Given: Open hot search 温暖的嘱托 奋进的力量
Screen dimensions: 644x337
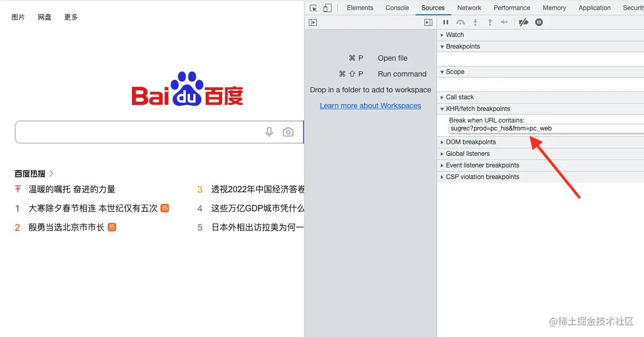Looking at the screenshot, I should point(72,189).
